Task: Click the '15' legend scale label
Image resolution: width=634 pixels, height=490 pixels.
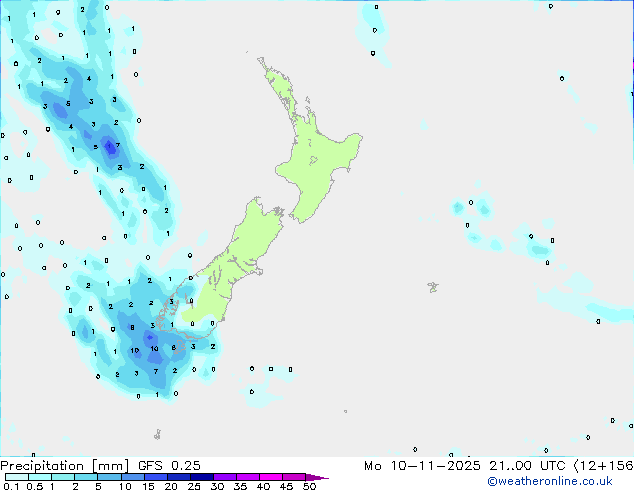Action: (x=148, y=486)
